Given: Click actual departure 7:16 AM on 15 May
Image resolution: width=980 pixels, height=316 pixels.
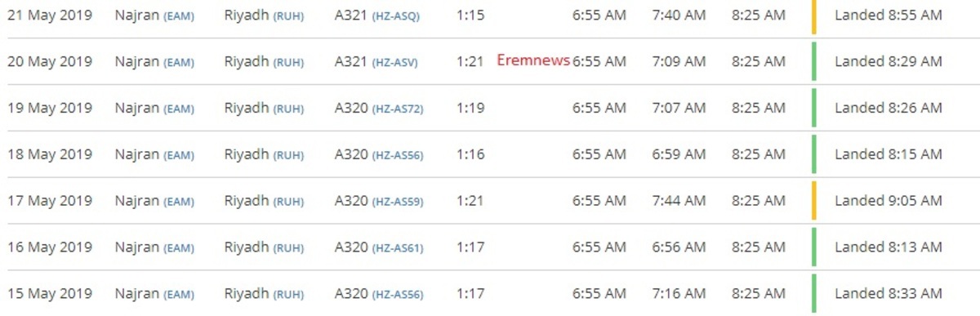Looking at the screenshot, I should click(x=679, y=294).
